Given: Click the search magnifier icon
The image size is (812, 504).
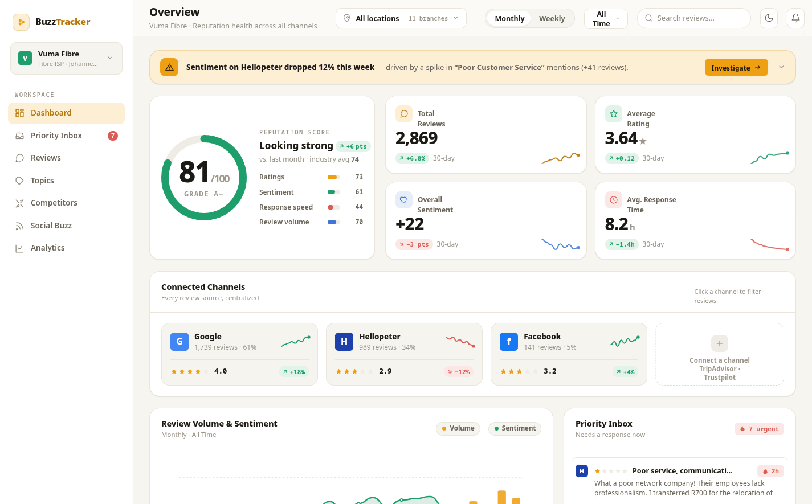Looking at the screenshot, I should [x=648, y=18].
